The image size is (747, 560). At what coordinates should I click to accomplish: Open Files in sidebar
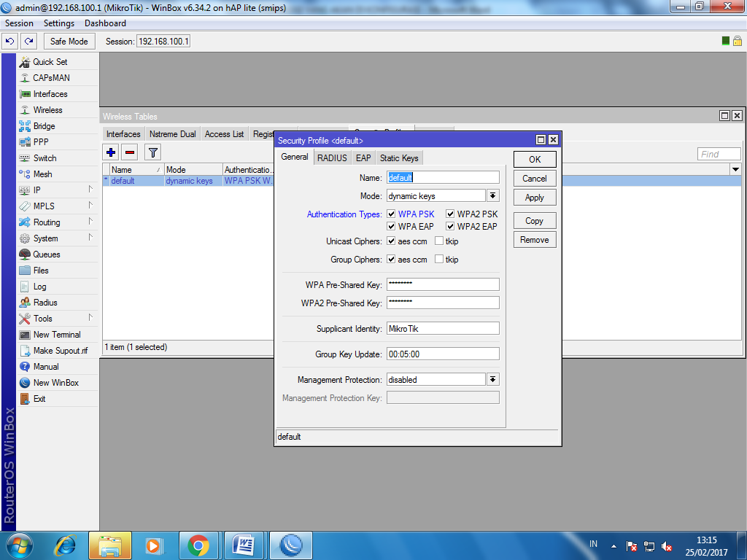[41, 271]
